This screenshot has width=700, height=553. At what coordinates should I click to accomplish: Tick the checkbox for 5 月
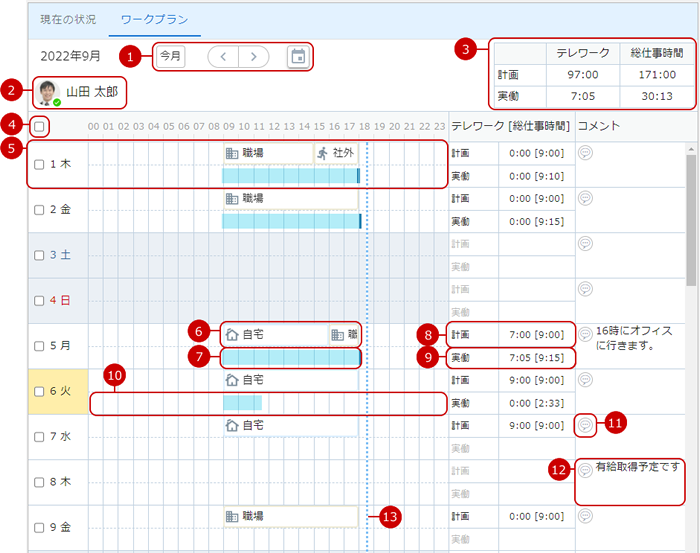39,346
